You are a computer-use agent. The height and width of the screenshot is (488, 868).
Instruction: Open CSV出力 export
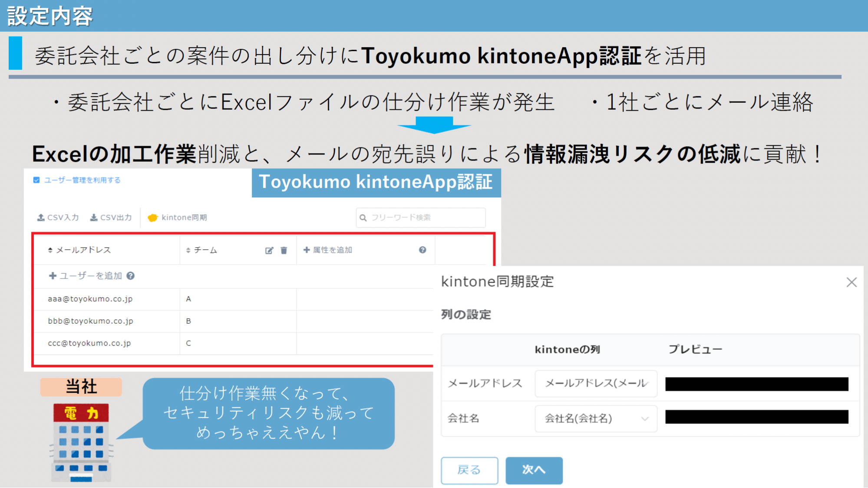[x=111, y=217]
